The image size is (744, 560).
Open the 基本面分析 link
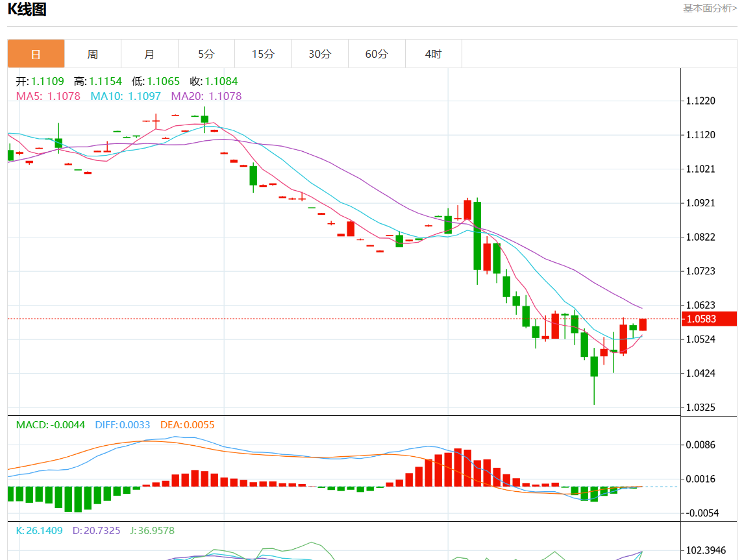(x=710, y=8)
